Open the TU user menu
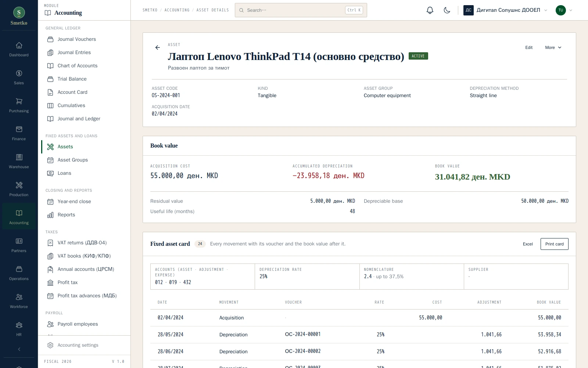The image size is (588, 368). (x=564, y=10)
